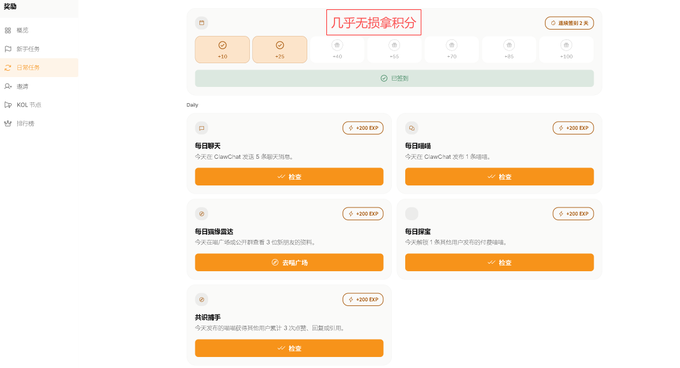Click the round icon on 每日探宝 card
Viewport: 680px width, 368px height.
click(x=412, y=214)
